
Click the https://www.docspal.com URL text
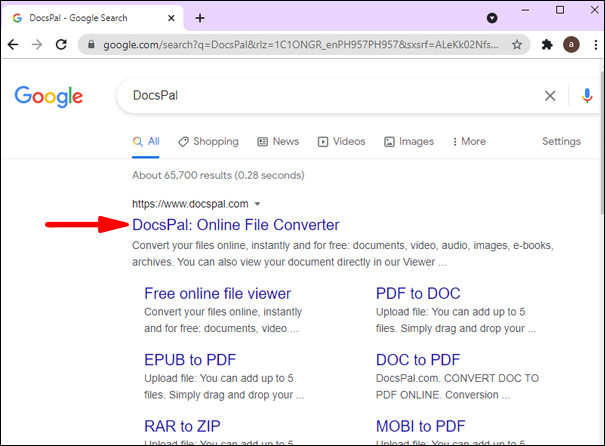190,204
